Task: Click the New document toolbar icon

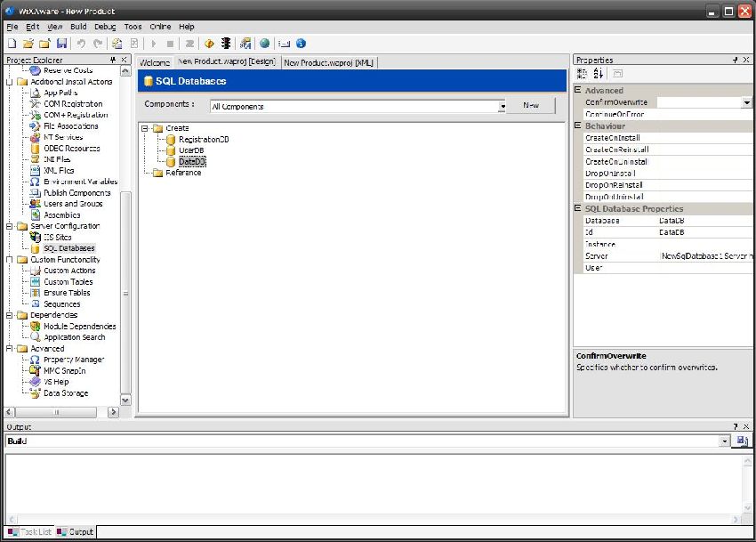Action: (12, 44)
